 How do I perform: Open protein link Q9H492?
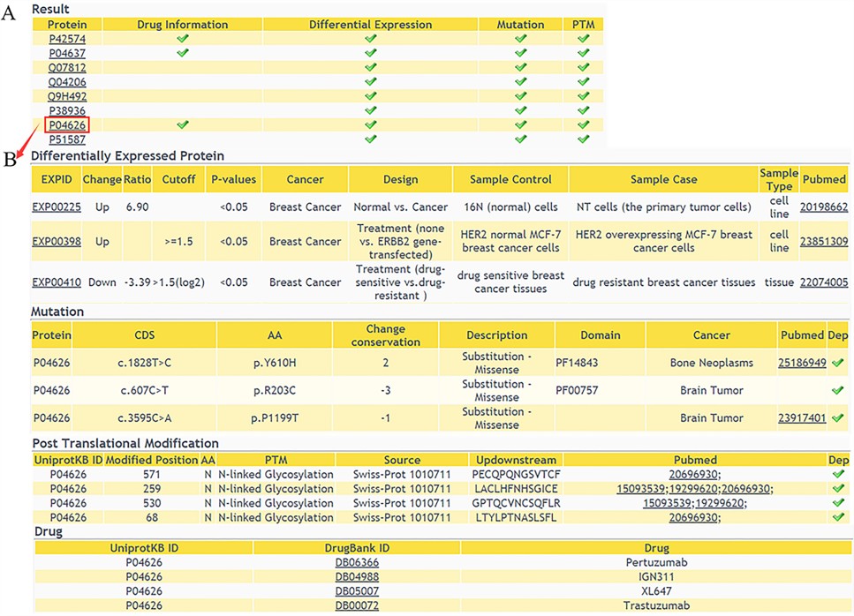click(67, 96)
